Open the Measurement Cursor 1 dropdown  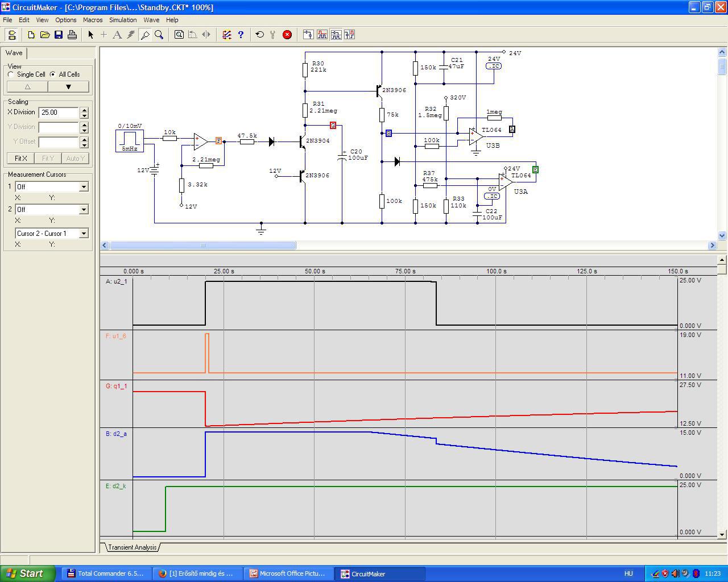pos(84,187)
